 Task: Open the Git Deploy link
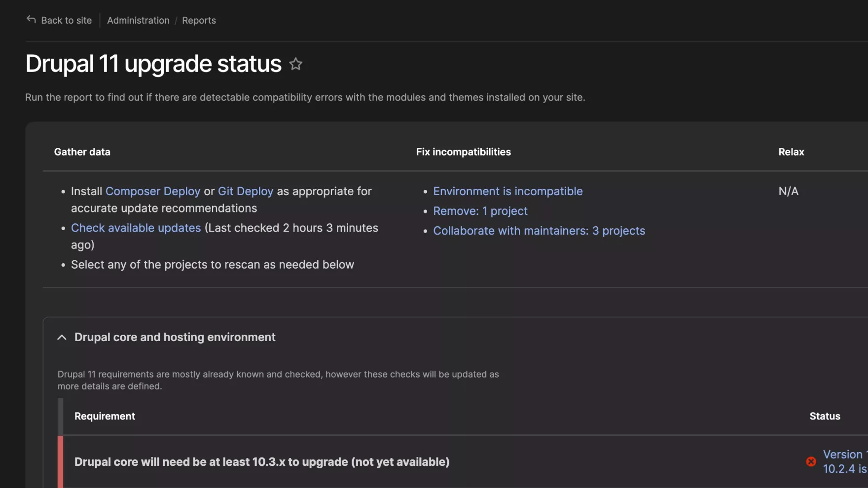pyautogui.click(x=246, y=191)
